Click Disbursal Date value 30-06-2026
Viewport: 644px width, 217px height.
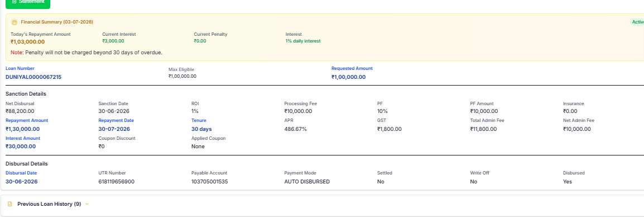pyautogui.click(x=21, y=182)
